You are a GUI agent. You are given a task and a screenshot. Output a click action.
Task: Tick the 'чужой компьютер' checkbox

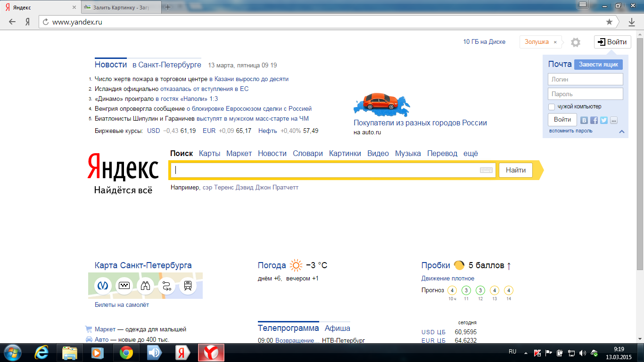pos(552,107)
